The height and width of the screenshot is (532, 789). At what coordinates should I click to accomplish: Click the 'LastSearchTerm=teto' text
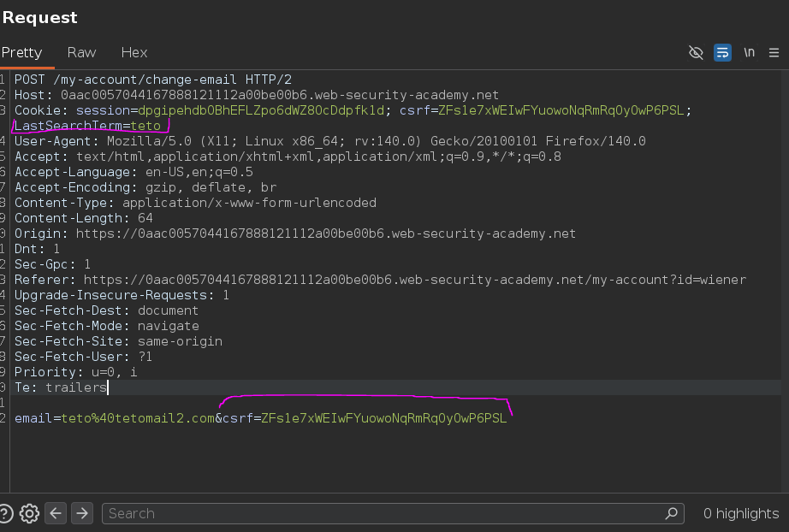coord(87,126)
